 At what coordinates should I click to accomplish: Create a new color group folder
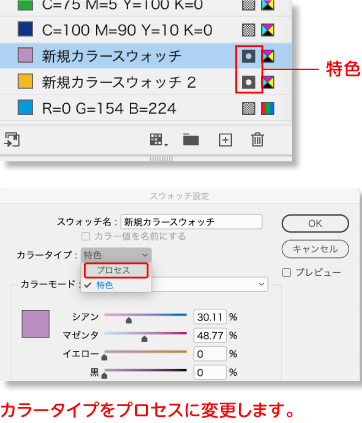click(x=191, y=140)
